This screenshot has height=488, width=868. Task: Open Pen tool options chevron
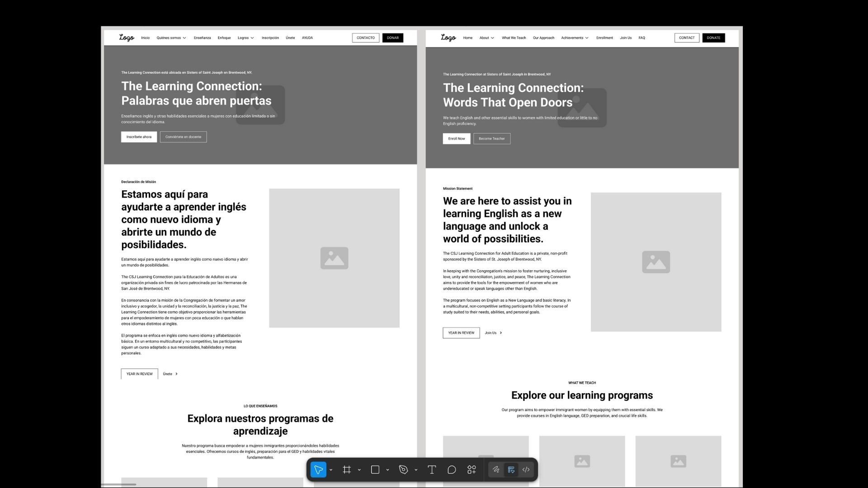tap(416, 470)
